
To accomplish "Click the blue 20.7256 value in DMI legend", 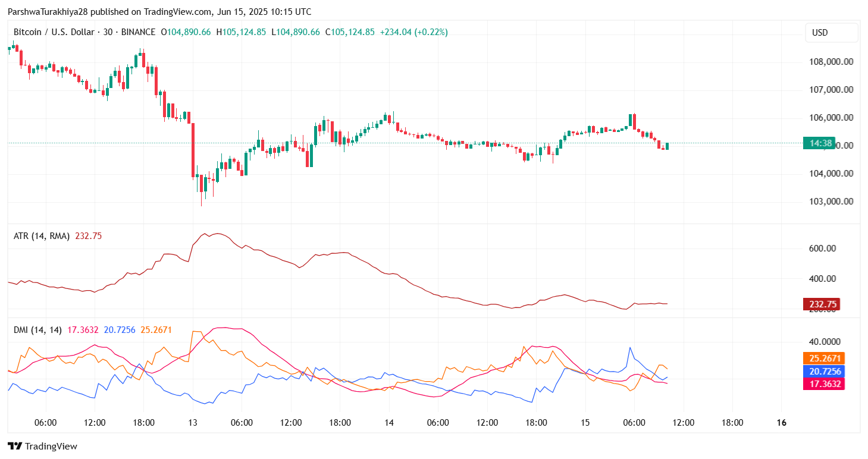I will tap(120, 329).
